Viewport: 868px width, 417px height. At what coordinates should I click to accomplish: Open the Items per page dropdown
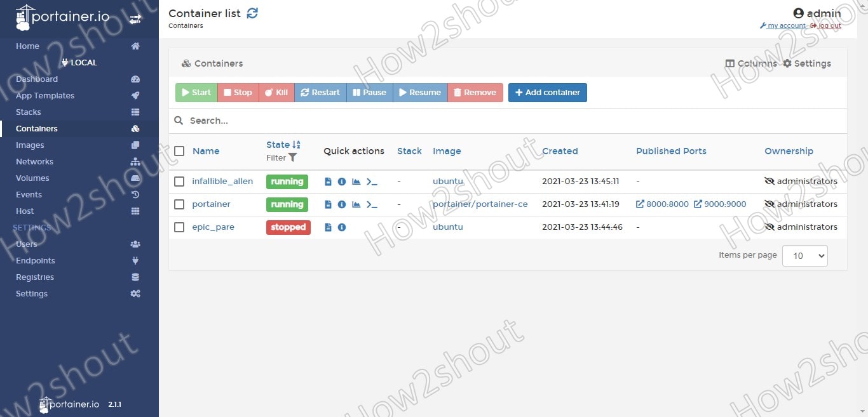point(804,256)
